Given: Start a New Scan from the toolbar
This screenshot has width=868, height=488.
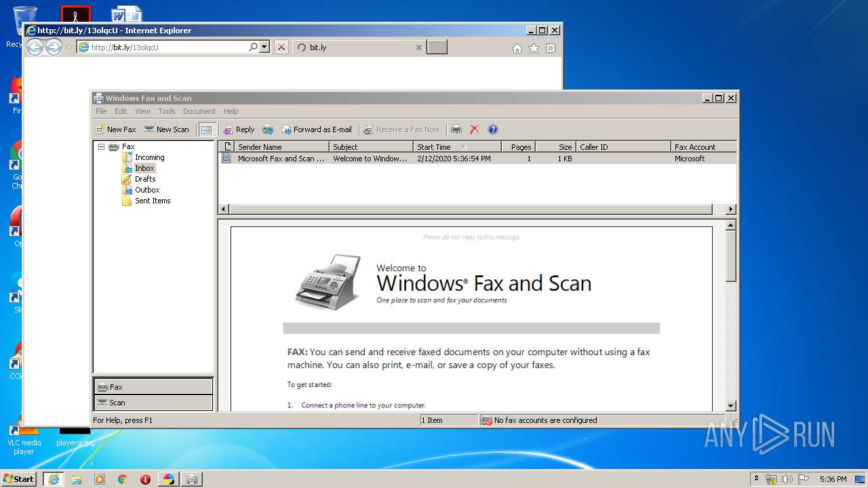Looking at the screenshot, I should (166, 129).
